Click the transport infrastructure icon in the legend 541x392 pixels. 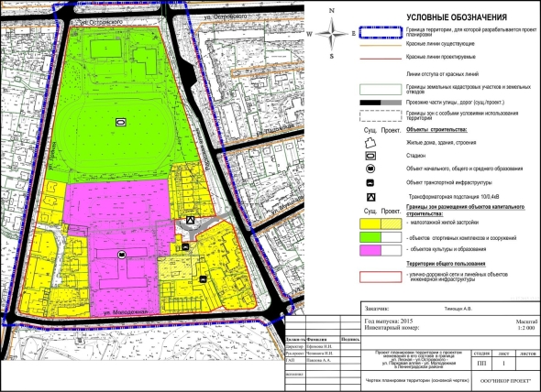click(x=370, y=183)
